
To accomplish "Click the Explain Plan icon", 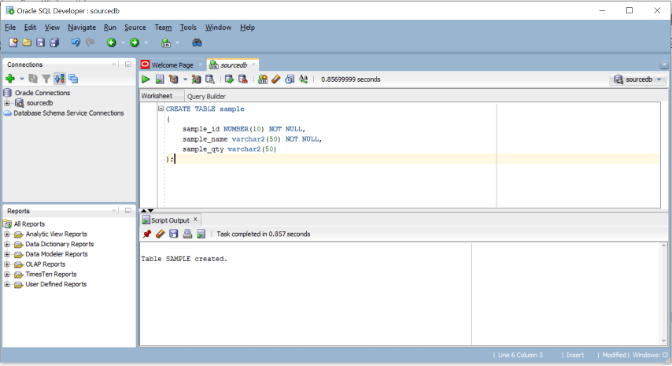I will coord(174,79).
